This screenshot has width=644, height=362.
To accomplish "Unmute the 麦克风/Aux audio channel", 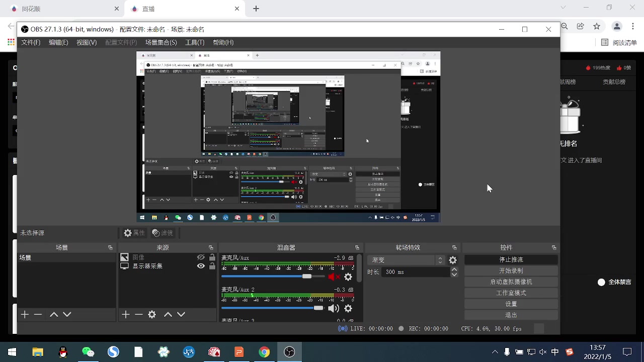I will [334, 277].
